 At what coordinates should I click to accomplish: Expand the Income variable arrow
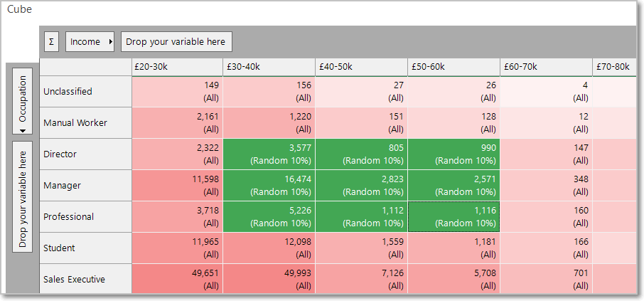point(110,41)
